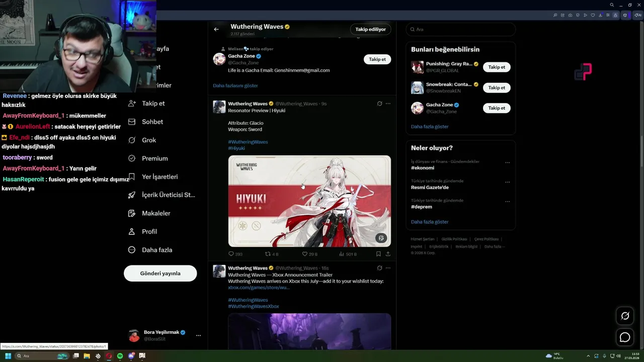Open the browser AI button

(638, 15)
